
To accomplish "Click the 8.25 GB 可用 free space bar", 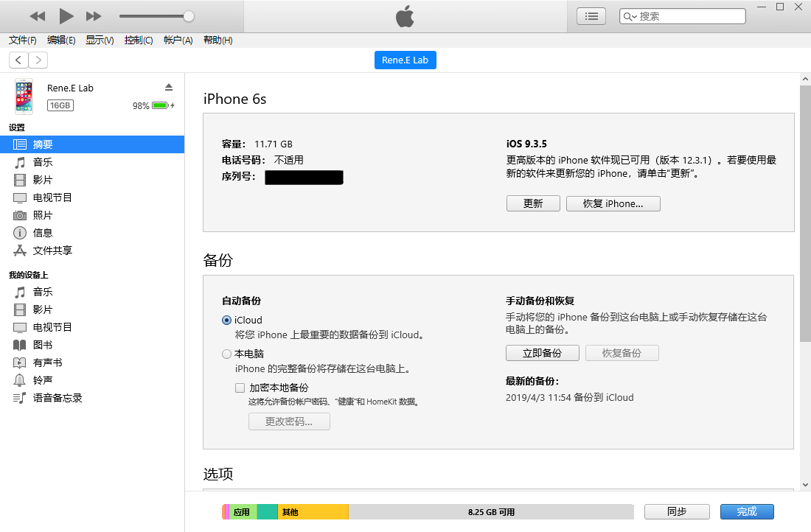I will pyautogui.click(x=491, y=512).
